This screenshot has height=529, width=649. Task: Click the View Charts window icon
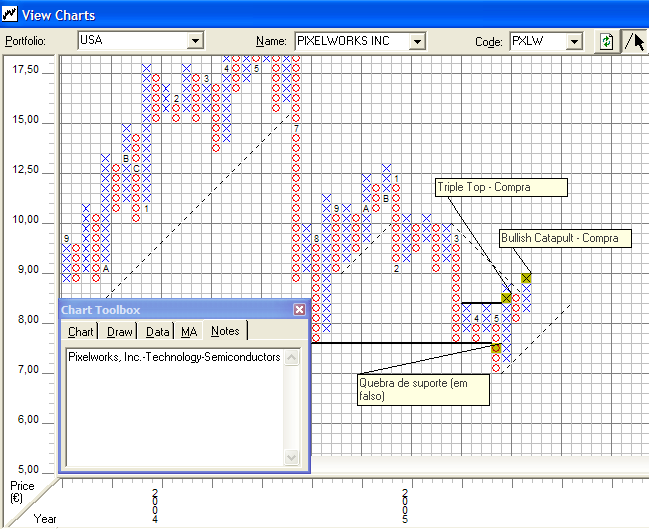10,14
